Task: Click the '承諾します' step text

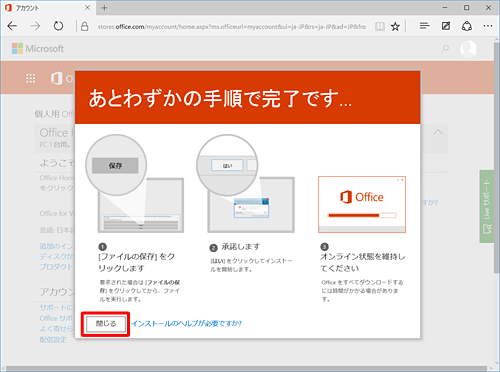Action: [x=241, y=247]
